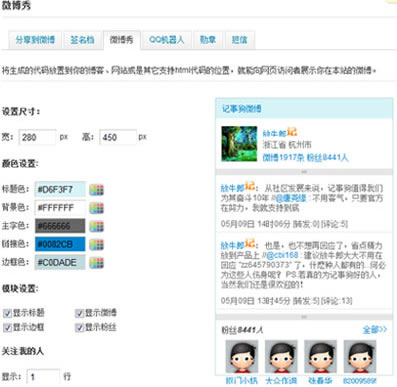This screenshot has height=387, width=397.
Task: Open color picker for 背景色 #FFFFFF
Action: pos(97,208)
